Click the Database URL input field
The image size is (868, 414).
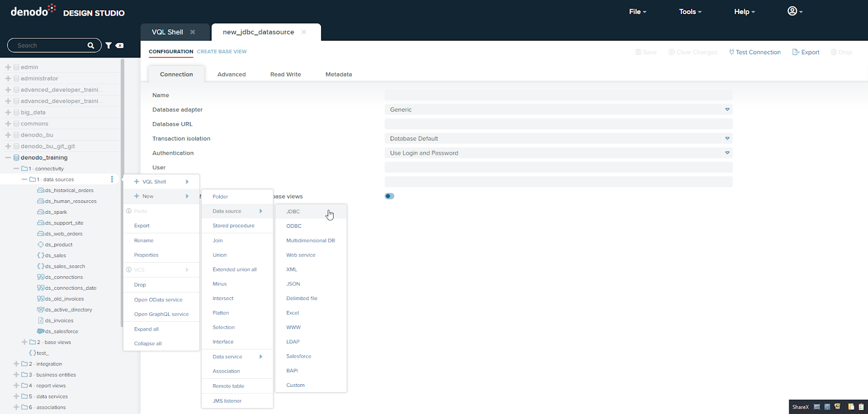click(x=559, y=124)
